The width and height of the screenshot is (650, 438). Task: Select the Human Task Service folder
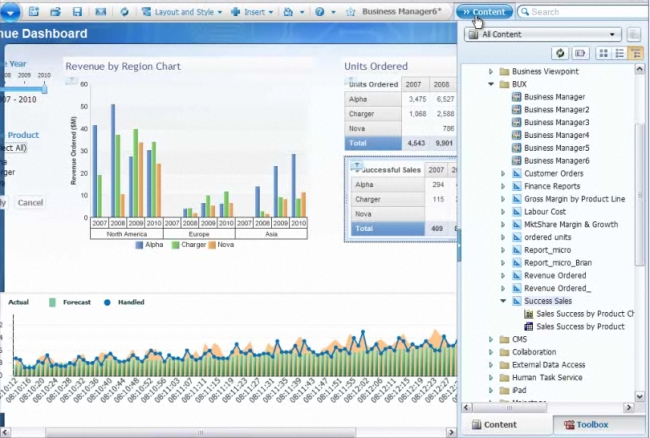tap(547, 378)
